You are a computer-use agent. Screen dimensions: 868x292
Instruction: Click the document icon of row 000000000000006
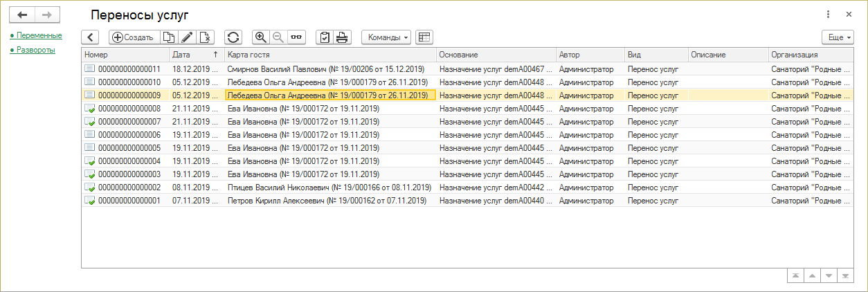coord(89,135)
